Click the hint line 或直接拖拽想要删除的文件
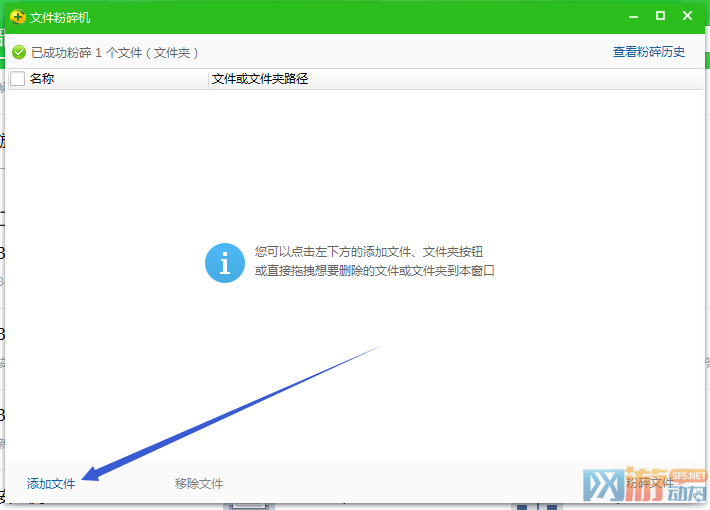The width and height of the screenshot is (710, 510). [375, 271]
